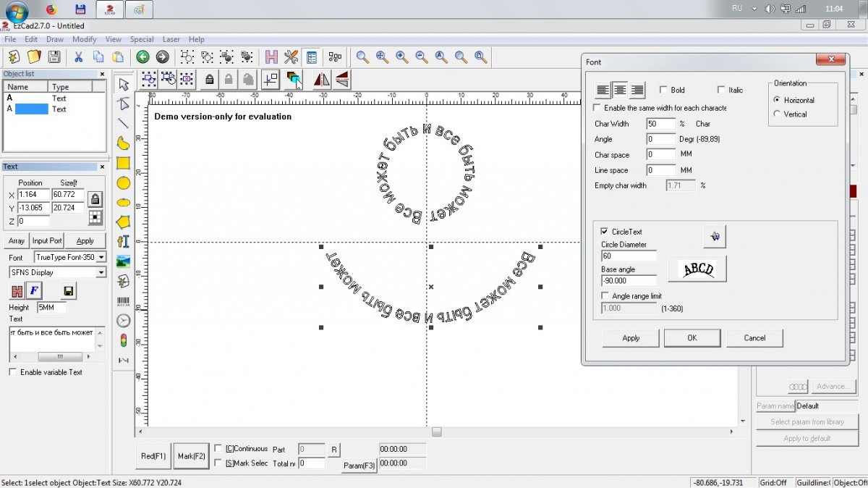This screenshot has width=868, height=488.
Task: Click the Circle Diameter input field
Action: point(629,256)
